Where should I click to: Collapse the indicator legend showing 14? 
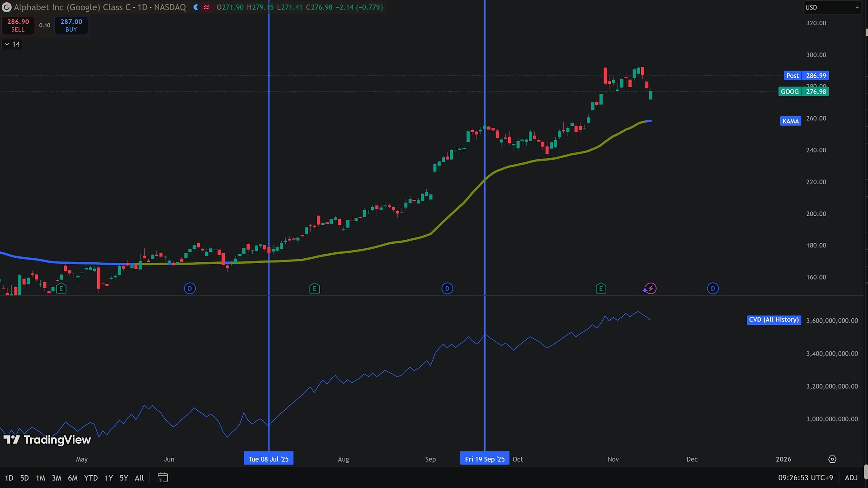(x=12, y=44)
